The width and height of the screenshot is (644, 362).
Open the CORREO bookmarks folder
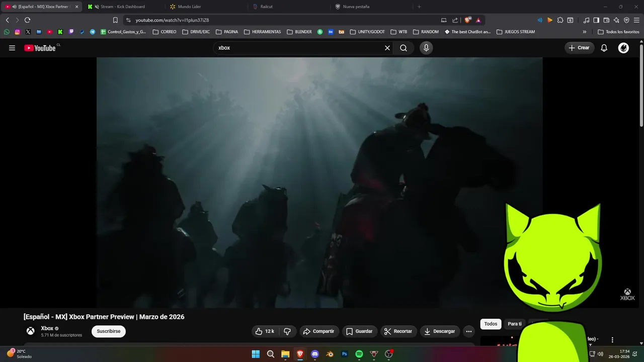[x=165, y=32]
